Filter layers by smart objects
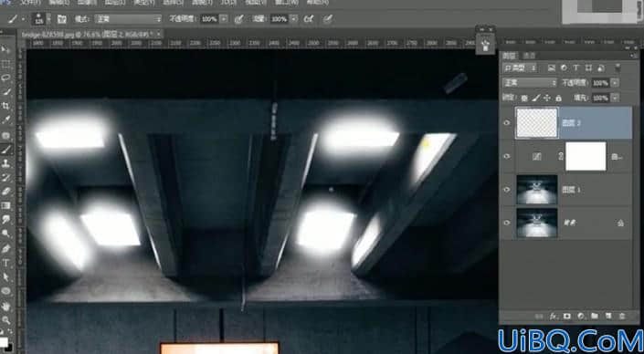 (601, 68)
